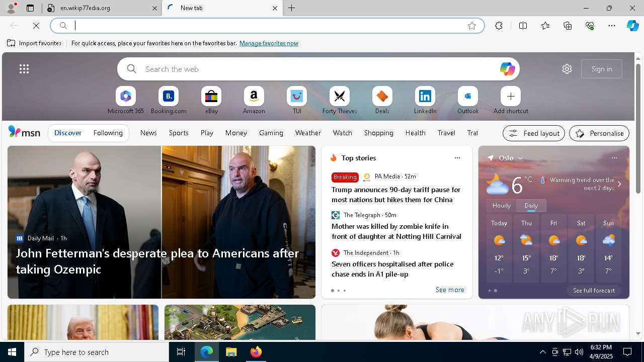Toggle Split screen in the toolbar

click(523, 26)
